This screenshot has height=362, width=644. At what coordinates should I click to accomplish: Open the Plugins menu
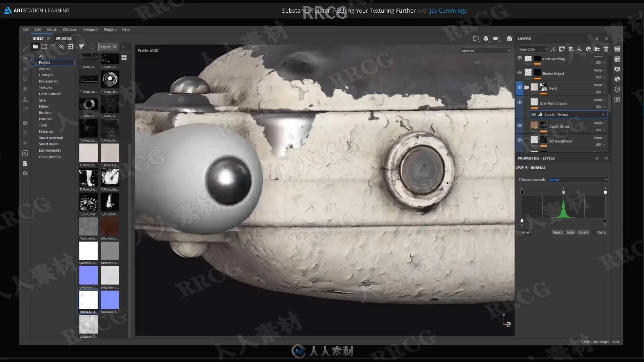pos(110,29)
